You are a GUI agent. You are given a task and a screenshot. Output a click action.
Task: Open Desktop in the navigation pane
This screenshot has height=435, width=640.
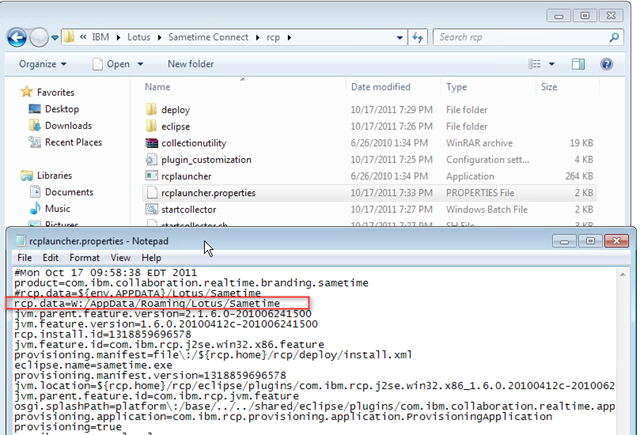point(62,109)
